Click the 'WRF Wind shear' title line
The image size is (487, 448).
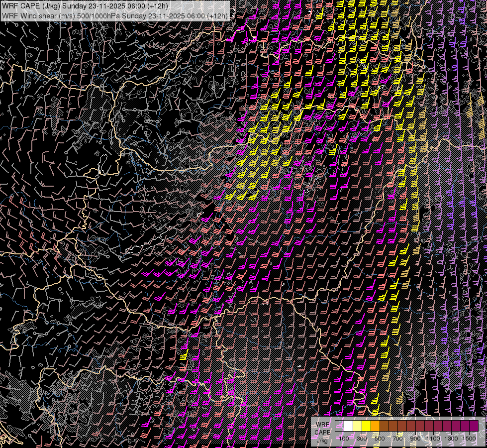point(115,15)
